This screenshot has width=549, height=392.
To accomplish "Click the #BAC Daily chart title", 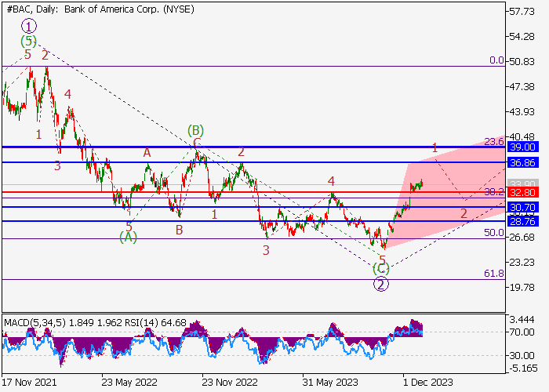I will [x=100, y=9].
